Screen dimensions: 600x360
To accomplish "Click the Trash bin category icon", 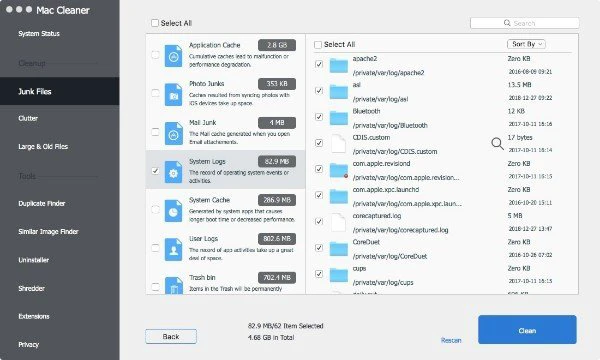I will coord(173,285).
